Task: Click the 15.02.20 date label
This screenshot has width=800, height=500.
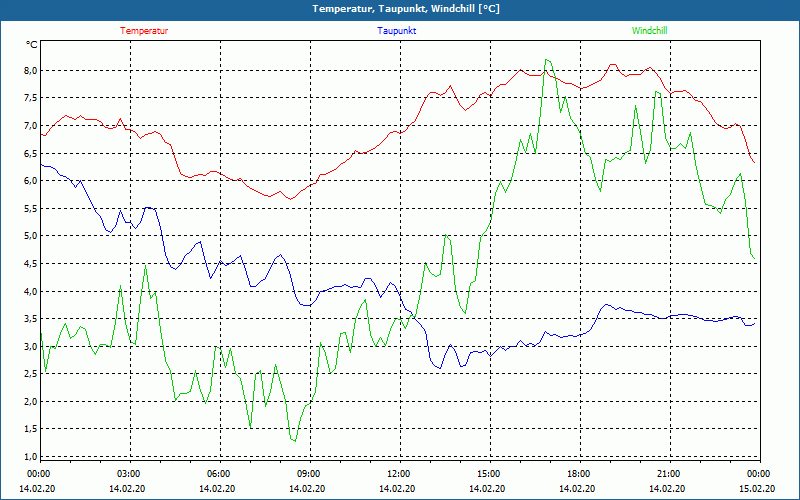Action: pos(757,488)
